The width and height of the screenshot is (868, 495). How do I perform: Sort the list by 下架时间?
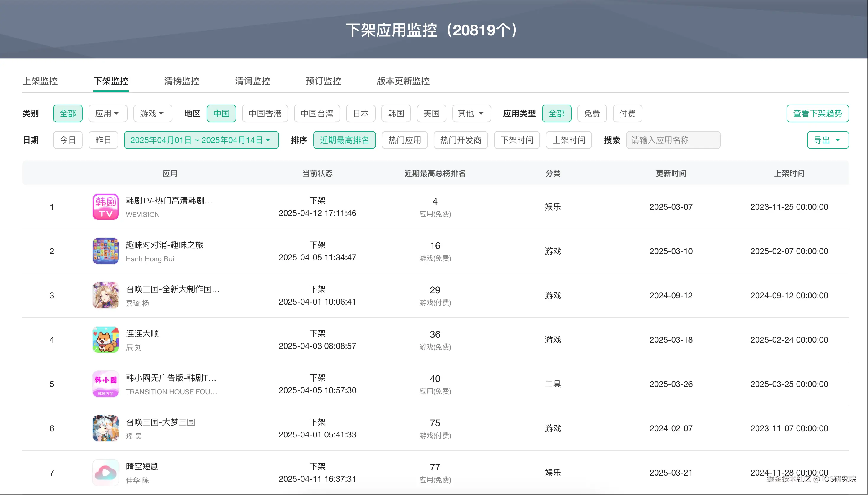517,140
